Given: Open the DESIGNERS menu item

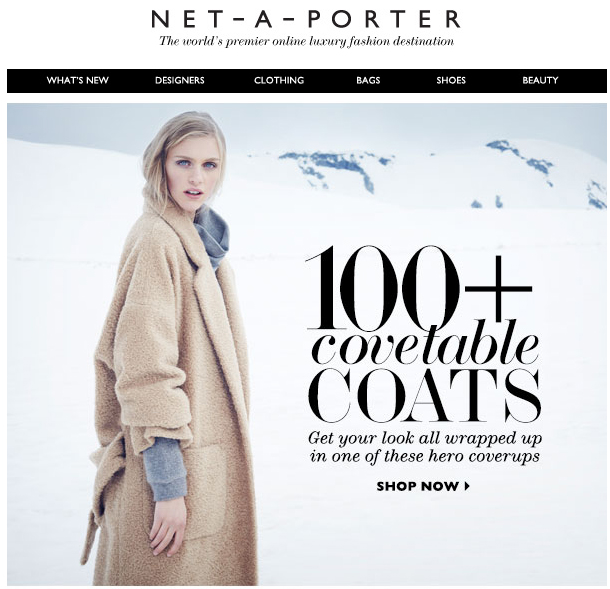Looking at the screenshot, I should tap(180, 81).
